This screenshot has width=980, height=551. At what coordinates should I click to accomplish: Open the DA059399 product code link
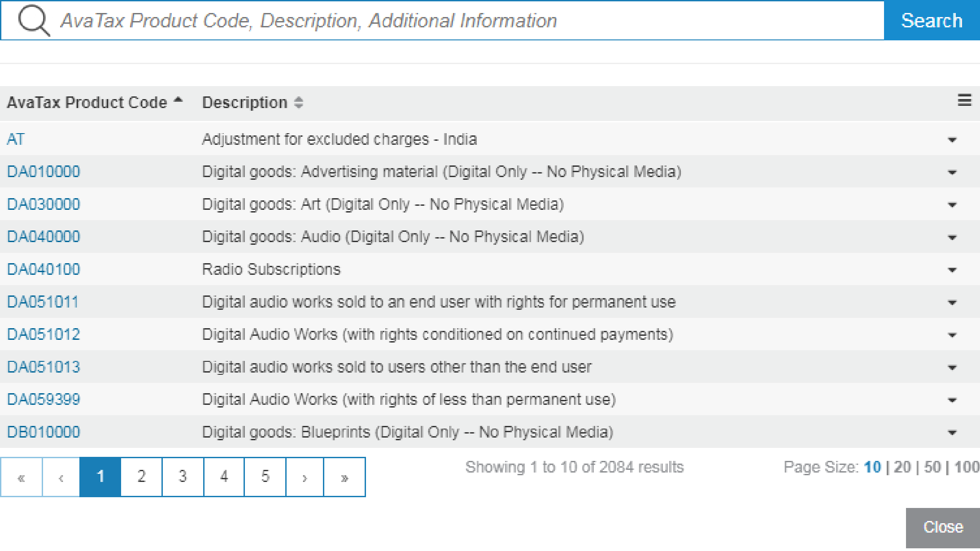pos(44,399)
